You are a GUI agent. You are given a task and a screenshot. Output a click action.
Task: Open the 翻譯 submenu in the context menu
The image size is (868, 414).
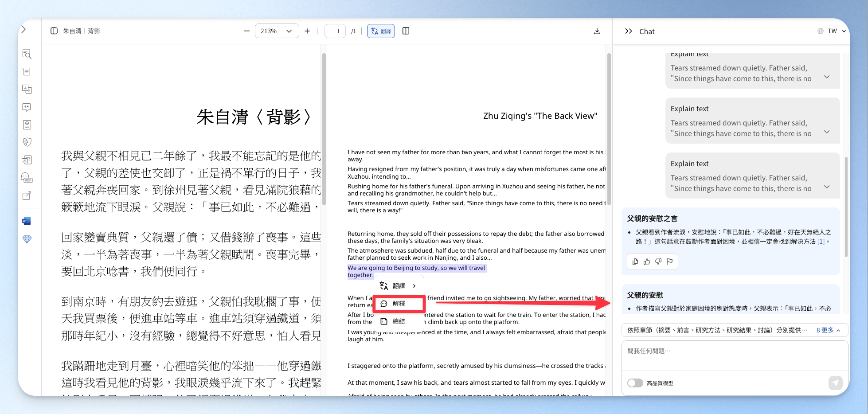[x=399, y=286]
